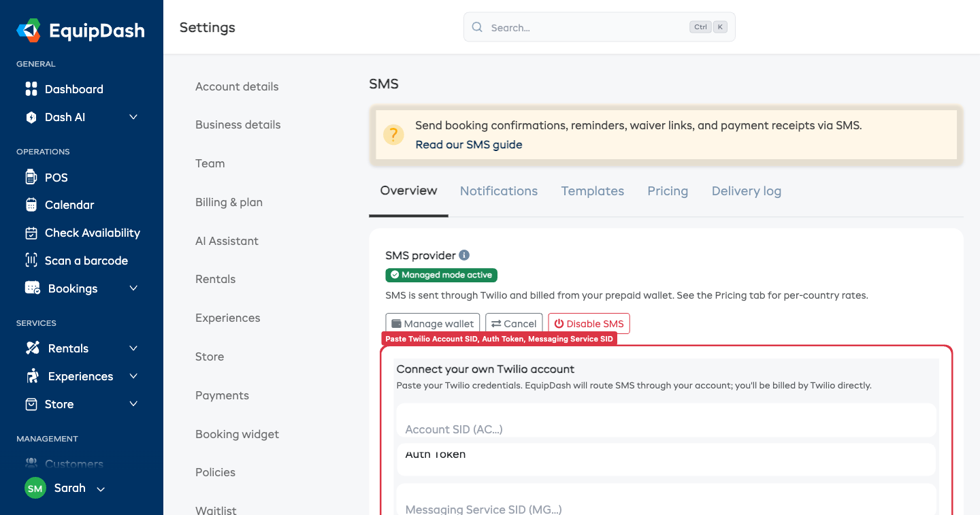This screenshot has width=980, height=515.
Task: Open AI Assistant settings
Action: click(227, 241)
